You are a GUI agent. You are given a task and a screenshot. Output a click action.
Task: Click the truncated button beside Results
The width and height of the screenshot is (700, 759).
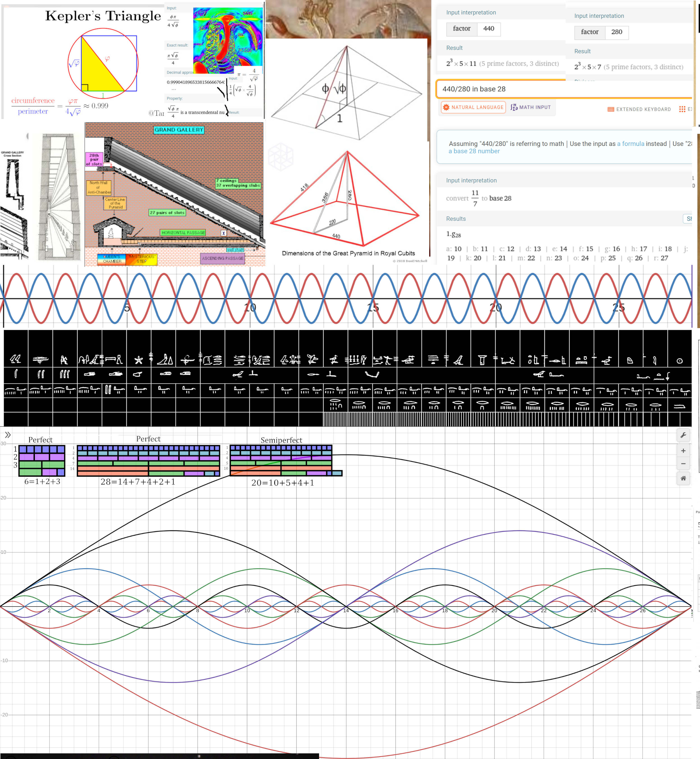pos(688,219)
